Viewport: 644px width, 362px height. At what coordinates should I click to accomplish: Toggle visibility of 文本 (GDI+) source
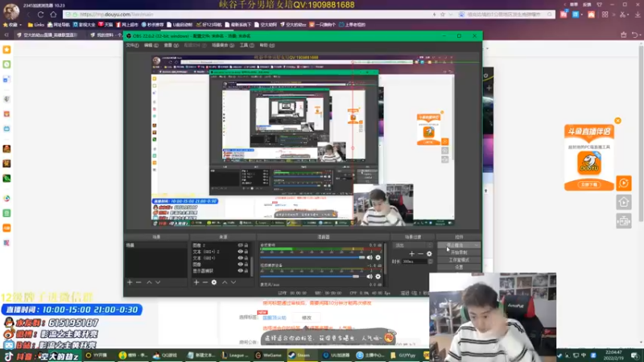[x=240, y=258]
